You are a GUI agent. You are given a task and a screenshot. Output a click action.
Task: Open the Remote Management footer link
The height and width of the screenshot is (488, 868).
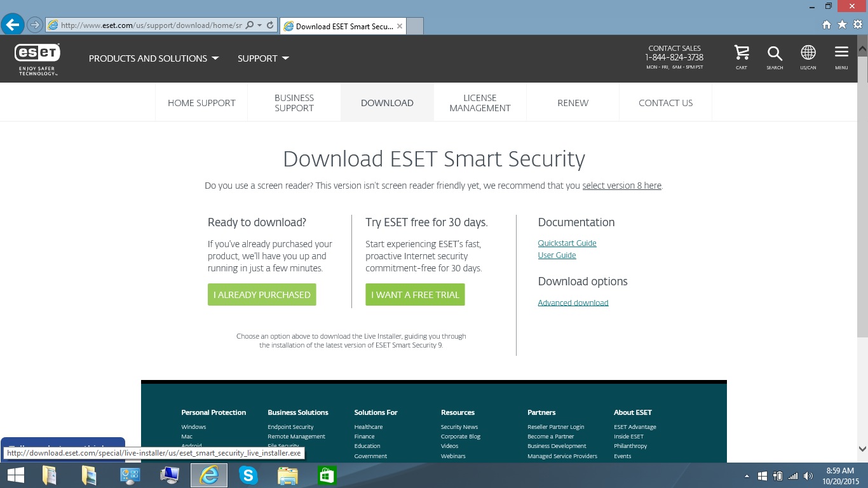pos(296,437)
